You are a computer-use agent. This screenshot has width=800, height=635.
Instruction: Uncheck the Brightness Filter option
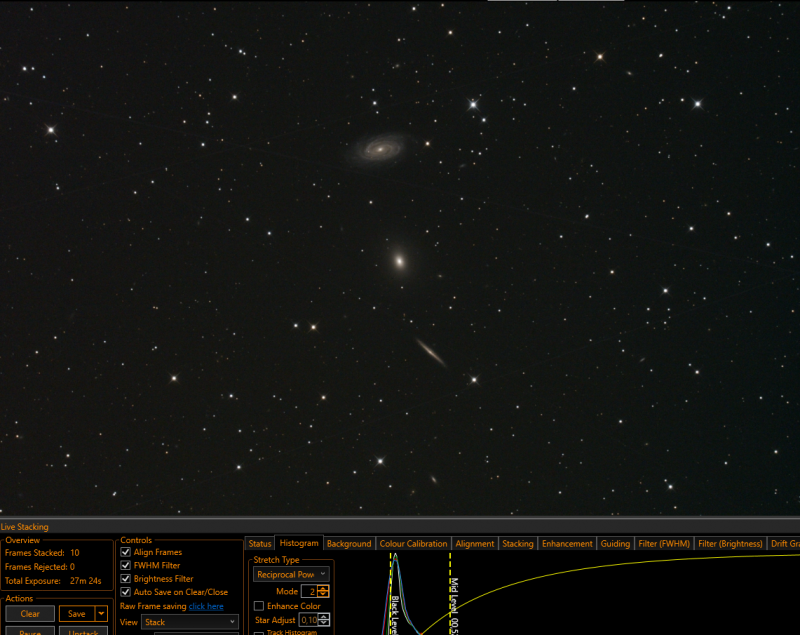point(126,578)
